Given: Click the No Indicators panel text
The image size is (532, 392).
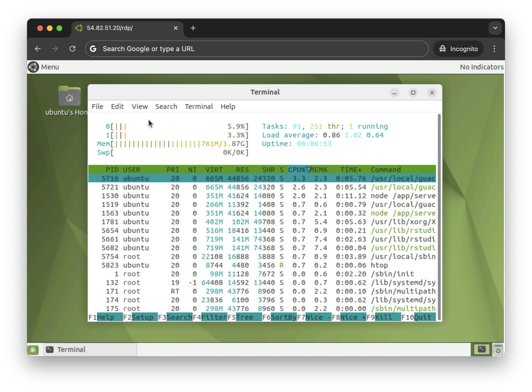Looking at the screenshot, I should (482, 67).
